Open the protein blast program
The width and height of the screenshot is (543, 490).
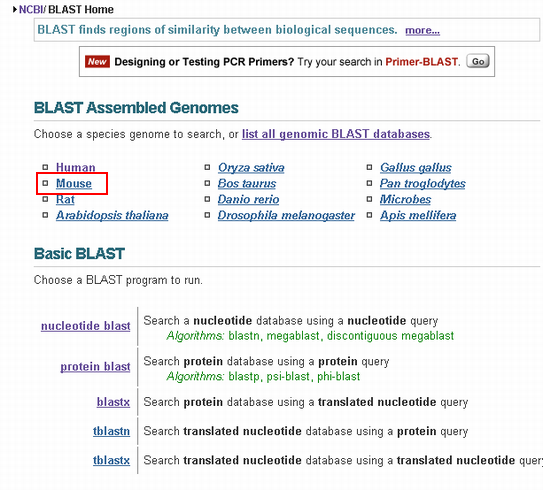click(x=95, y=366)
